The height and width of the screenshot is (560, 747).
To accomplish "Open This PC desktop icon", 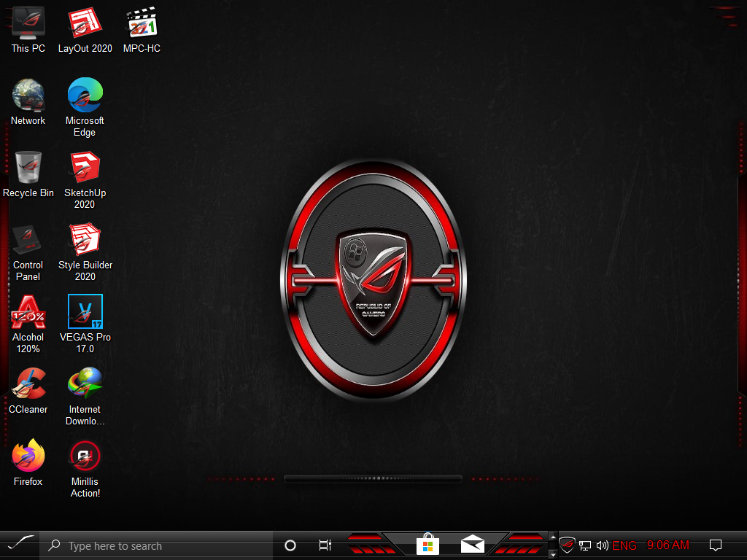I will coord(28,29).
